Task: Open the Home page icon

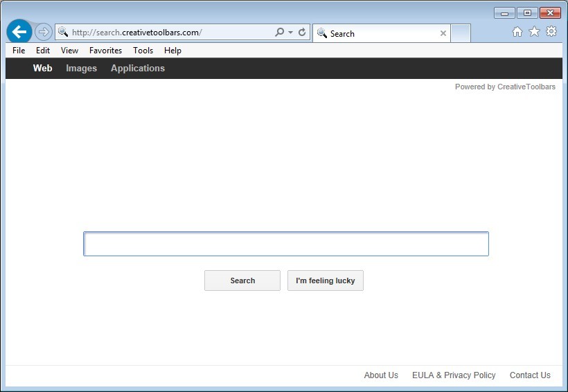Action: click(x=517, y=32)
